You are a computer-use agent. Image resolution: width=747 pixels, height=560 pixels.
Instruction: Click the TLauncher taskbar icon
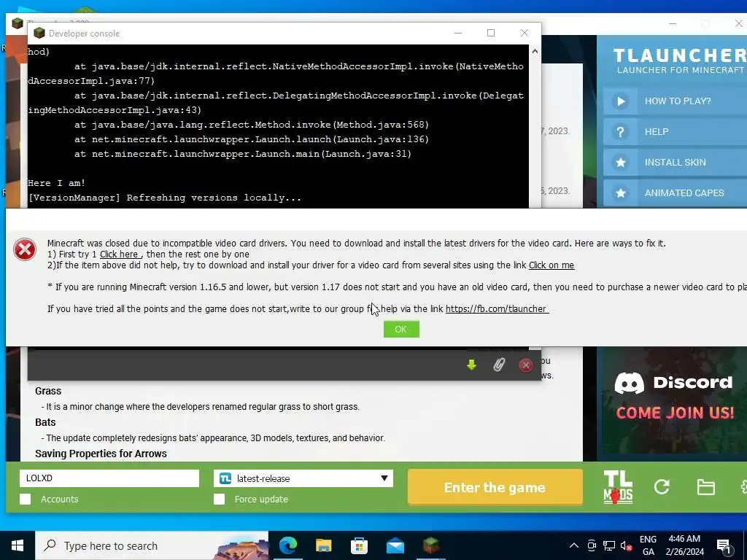430,545
